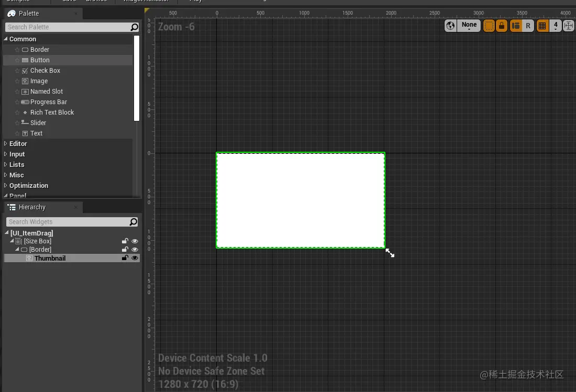The height and width of the screenshot is (392, 576).
Task: Select Text widget in palette
Action: [x=68, y=133]
